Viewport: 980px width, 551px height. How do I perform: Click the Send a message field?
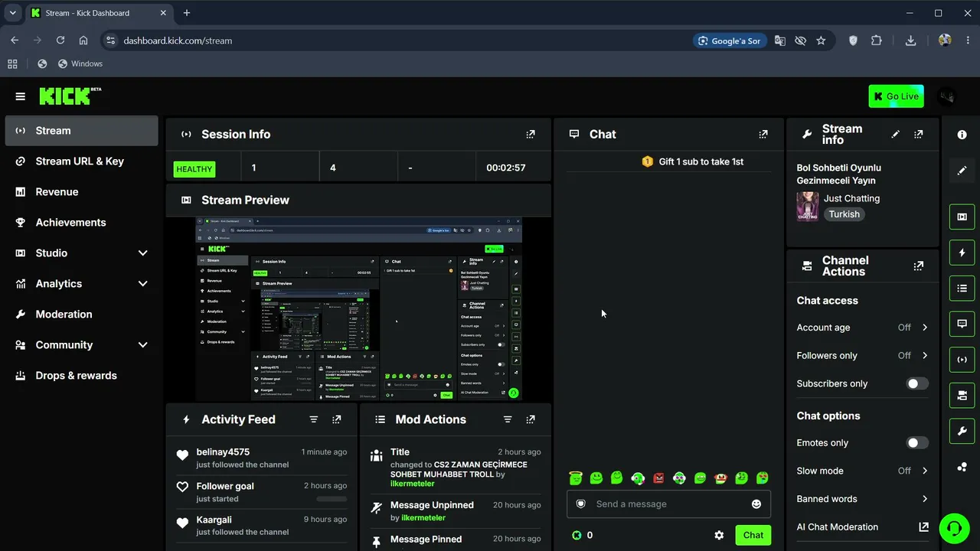tap(669, 504)
